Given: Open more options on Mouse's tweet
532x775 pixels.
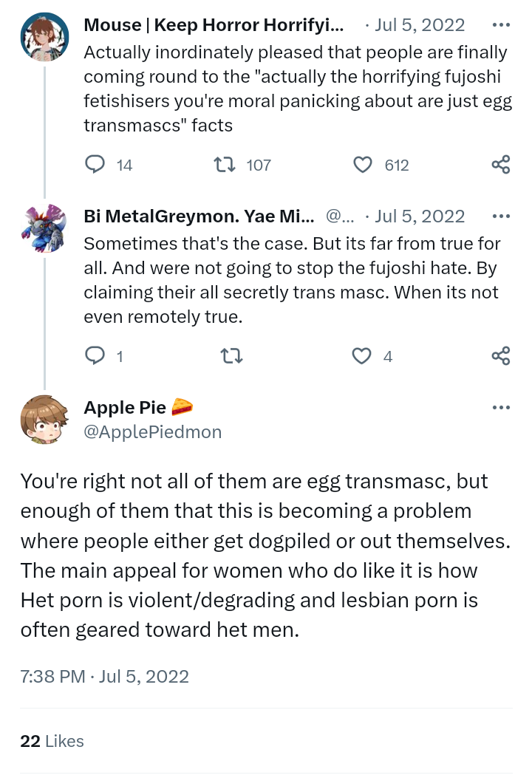Looking at the screenshot, I should point(500,25).
